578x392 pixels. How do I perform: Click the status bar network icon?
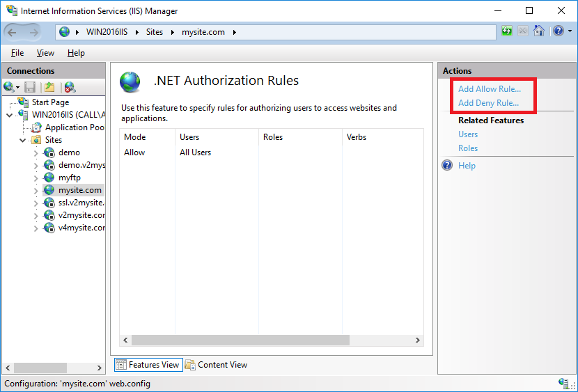point(565,384)
